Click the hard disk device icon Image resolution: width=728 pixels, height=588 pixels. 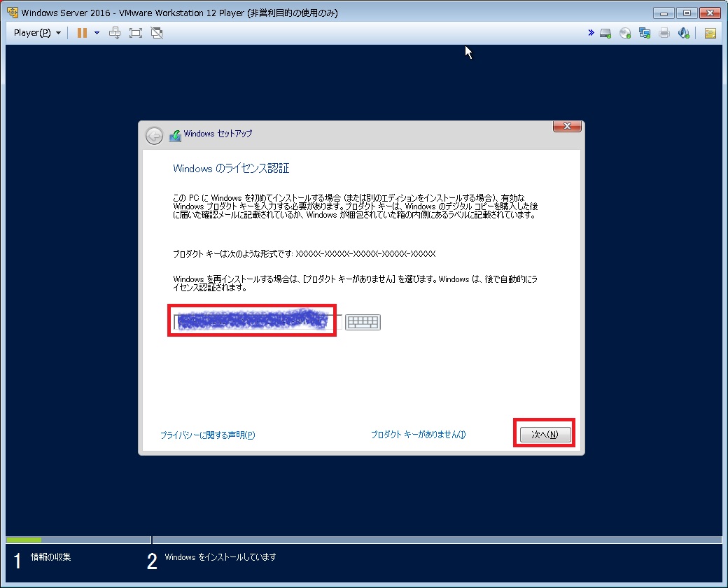click(605, 33)
